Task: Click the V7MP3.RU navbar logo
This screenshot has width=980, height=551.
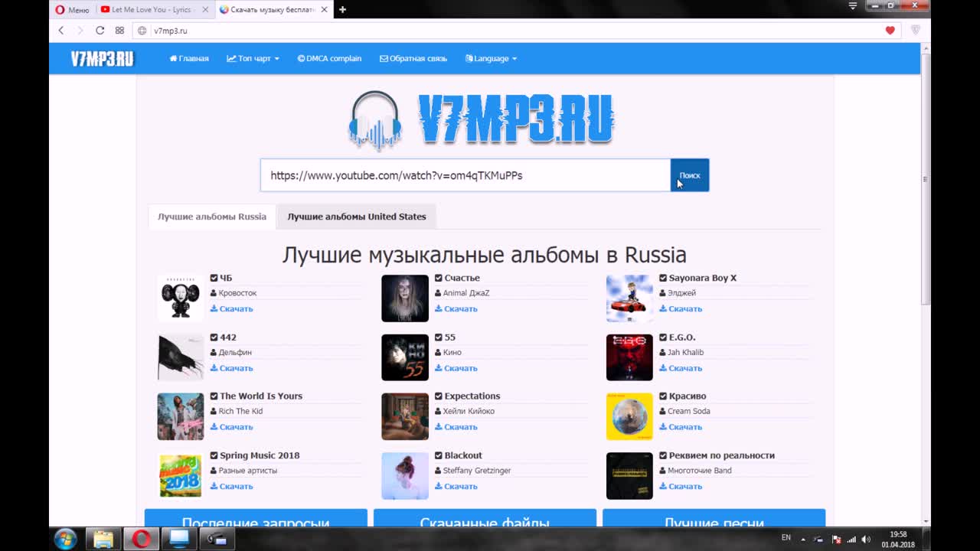Action: tap(102, 59)
